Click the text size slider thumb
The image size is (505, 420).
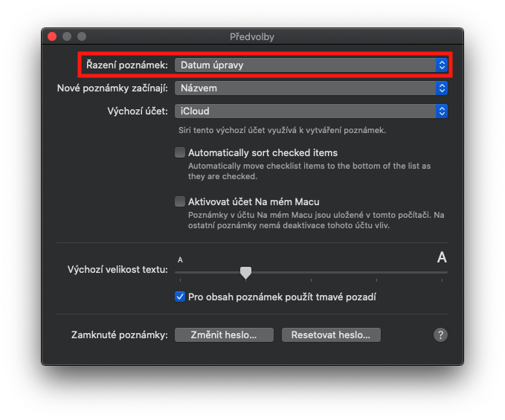click(245, 273)
